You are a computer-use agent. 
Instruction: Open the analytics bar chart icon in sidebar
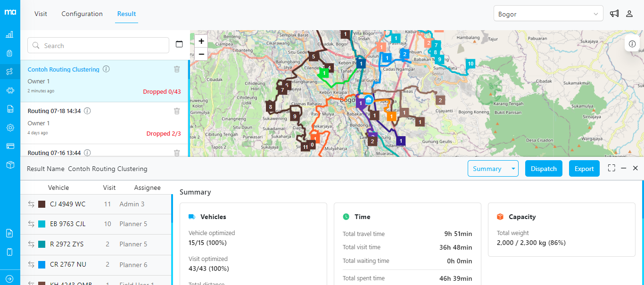pyautogui.click(x=10, y=34)
